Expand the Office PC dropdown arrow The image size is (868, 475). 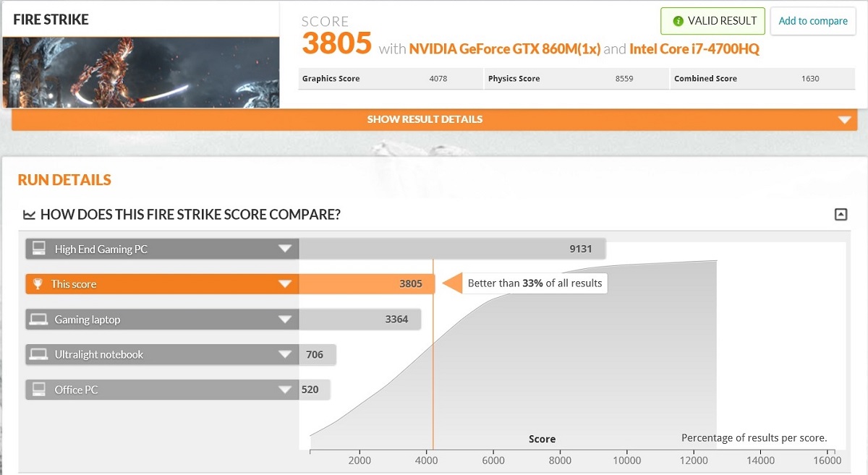coord(285,390)
